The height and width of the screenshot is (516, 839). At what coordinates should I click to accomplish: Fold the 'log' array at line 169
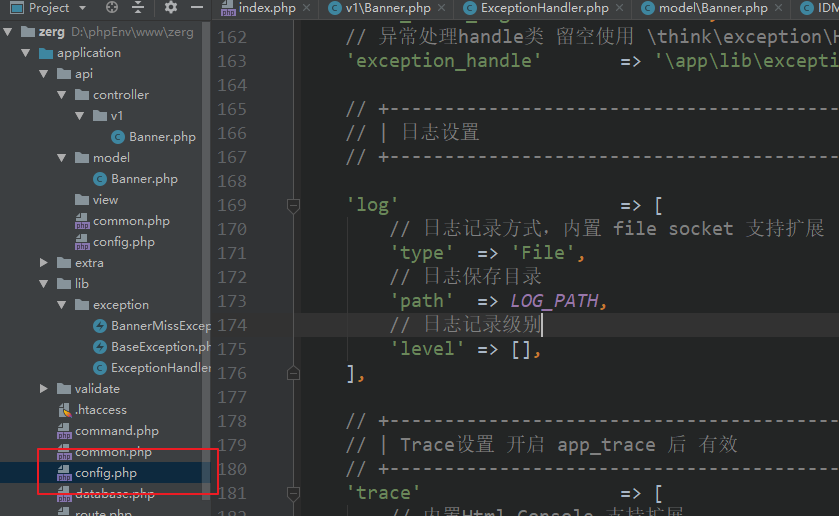(293, 205)
